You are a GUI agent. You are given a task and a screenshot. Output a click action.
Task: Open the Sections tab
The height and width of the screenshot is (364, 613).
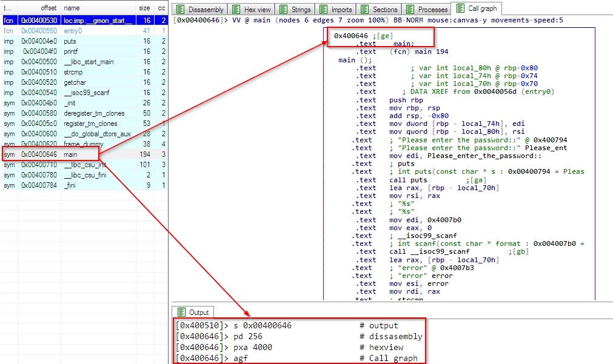[379, 9]
